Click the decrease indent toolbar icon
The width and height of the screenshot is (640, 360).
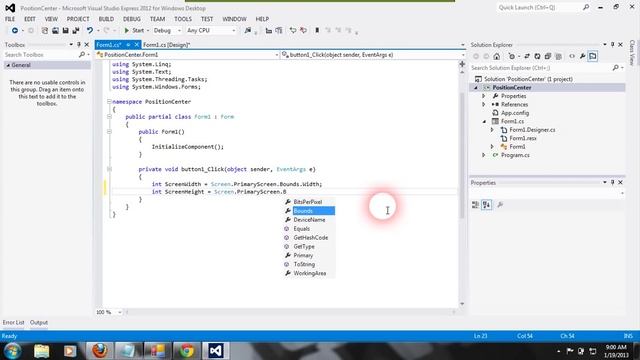tap(269, 31)
